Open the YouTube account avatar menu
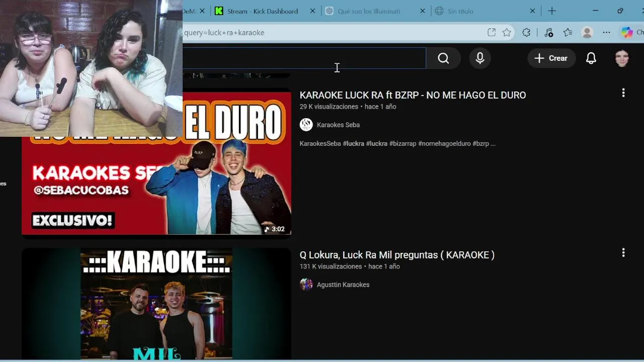This screenshot has width=644, height=362. click(x=622, y=58)
